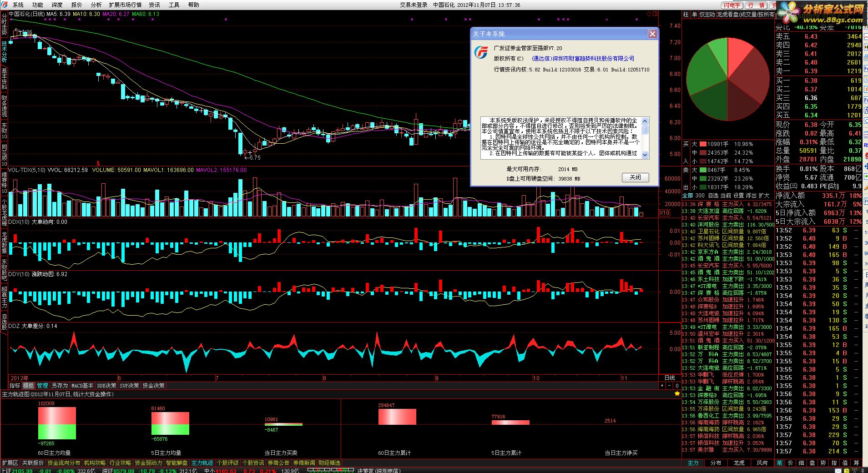Click 另存为 to save template
The height and width of the screenshot is (473, 868).
(59, 386)
